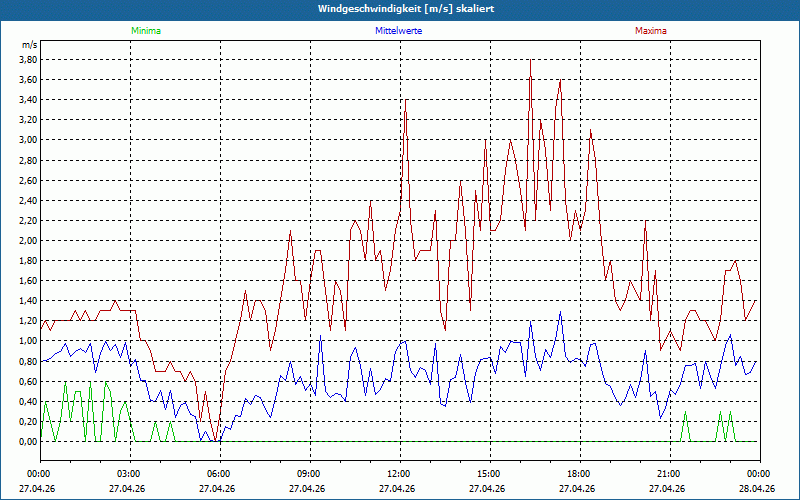
Task: Select the green "Minima" legend label
Action: click(145, 31)
